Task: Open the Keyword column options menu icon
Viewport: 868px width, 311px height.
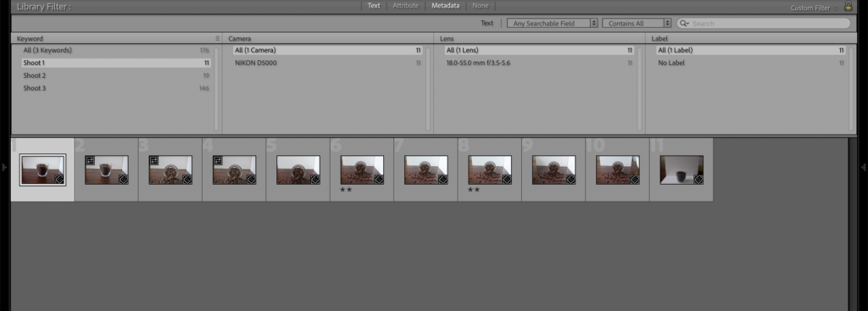Action: [x=218, y=39]
